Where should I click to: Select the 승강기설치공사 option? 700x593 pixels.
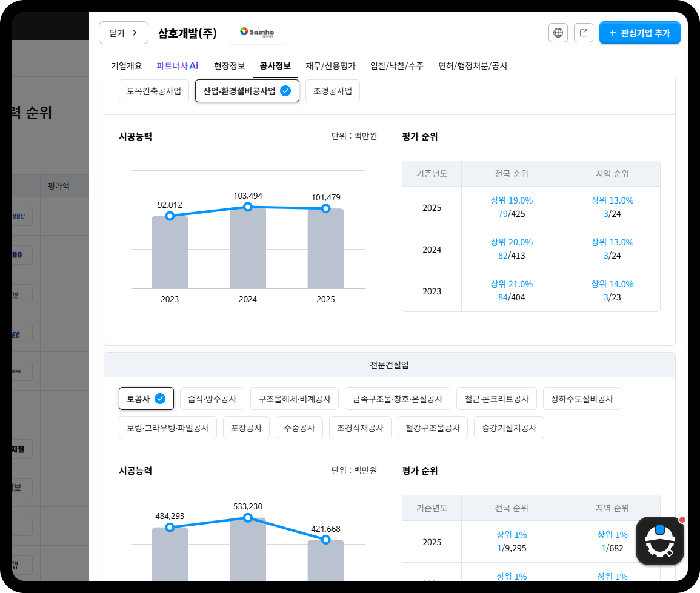(509, 428)
